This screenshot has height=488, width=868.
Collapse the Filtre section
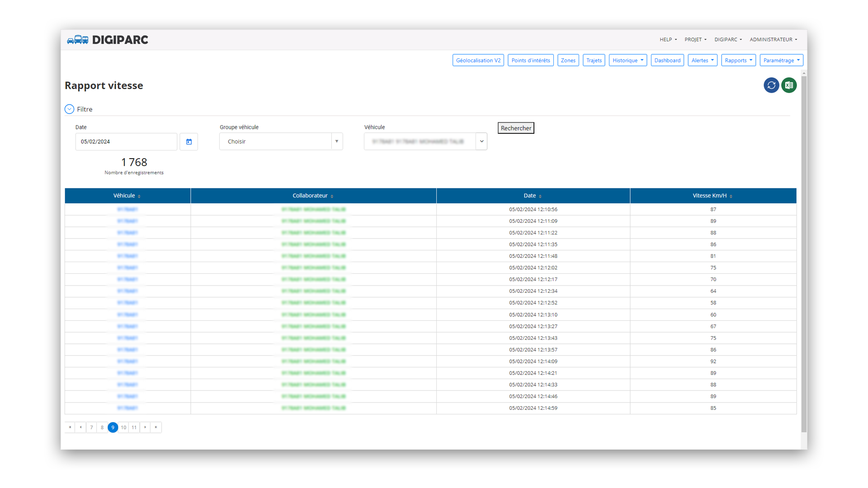point(69,109)
